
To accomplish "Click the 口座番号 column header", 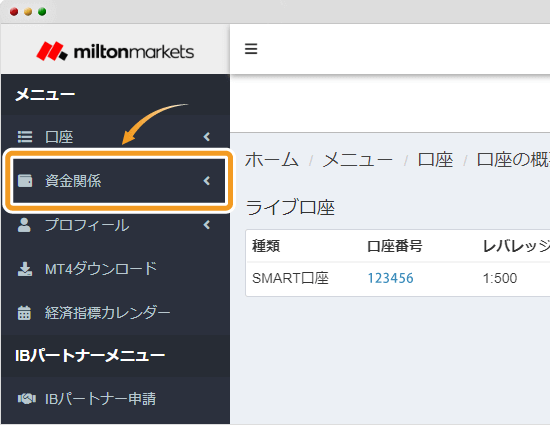I will click(395, 246).
